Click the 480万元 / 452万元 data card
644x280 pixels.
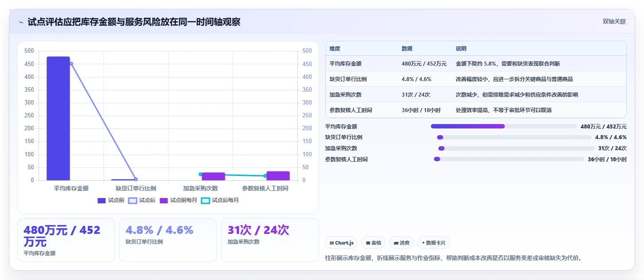coord(66,240)
